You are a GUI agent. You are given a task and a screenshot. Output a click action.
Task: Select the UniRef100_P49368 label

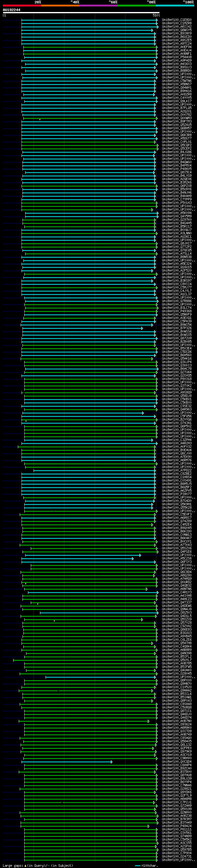pyautogui.click(x=177, y=311)
